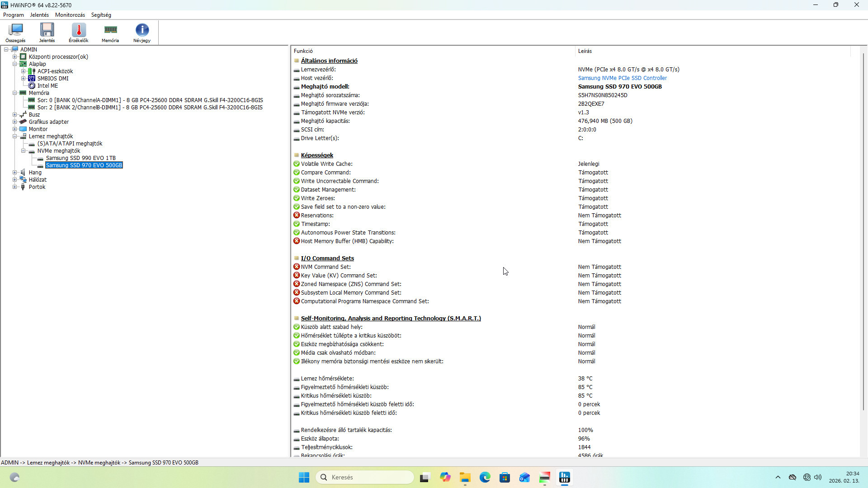Collapse the Memória tree node
Viewport: 868px width, 488px height.
tap(15, 93)
